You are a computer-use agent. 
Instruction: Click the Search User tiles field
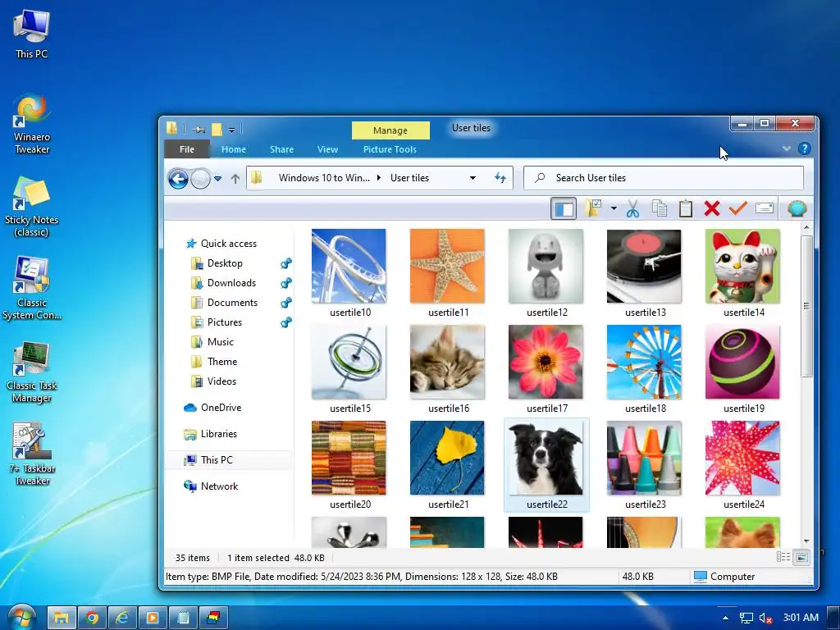click(x=663, y=178)
